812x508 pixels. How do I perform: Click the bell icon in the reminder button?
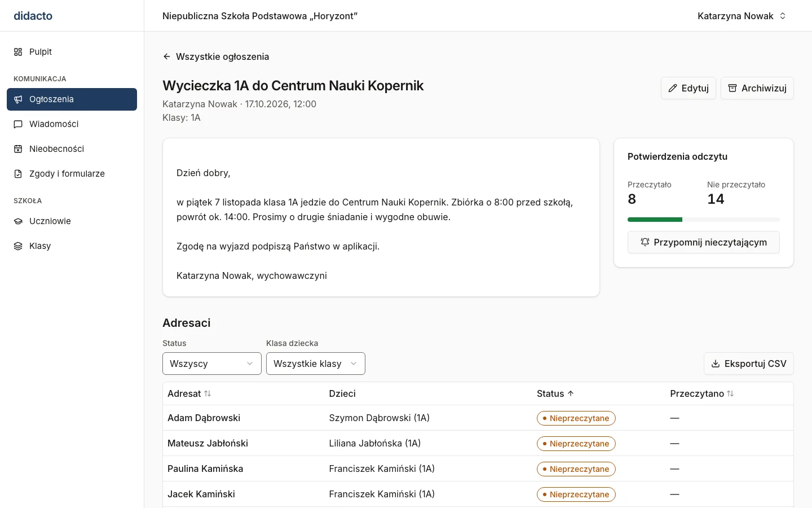tap(645, 242)
